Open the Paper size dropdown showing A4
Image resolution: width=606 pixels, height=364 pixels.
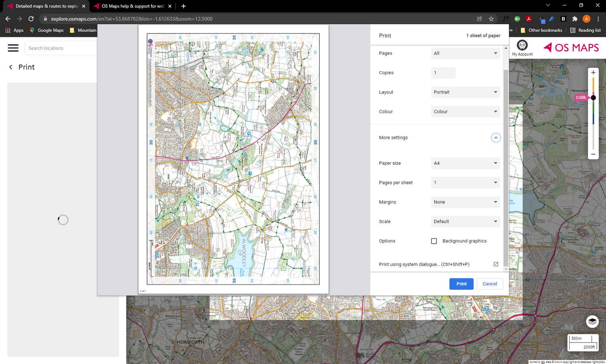pos(465,163)
